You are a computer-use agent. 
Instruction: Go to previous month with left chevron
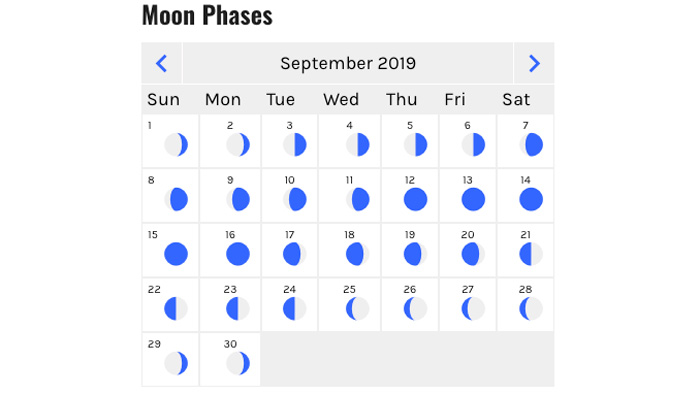click(162, 63)
